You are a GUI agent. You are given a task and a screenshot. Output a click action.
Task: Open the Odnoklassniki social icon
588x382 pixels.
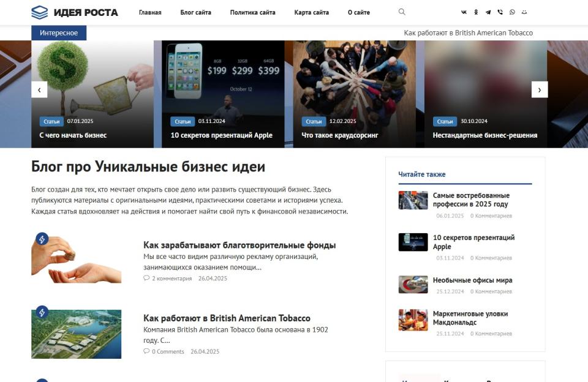tap(476, 12)
